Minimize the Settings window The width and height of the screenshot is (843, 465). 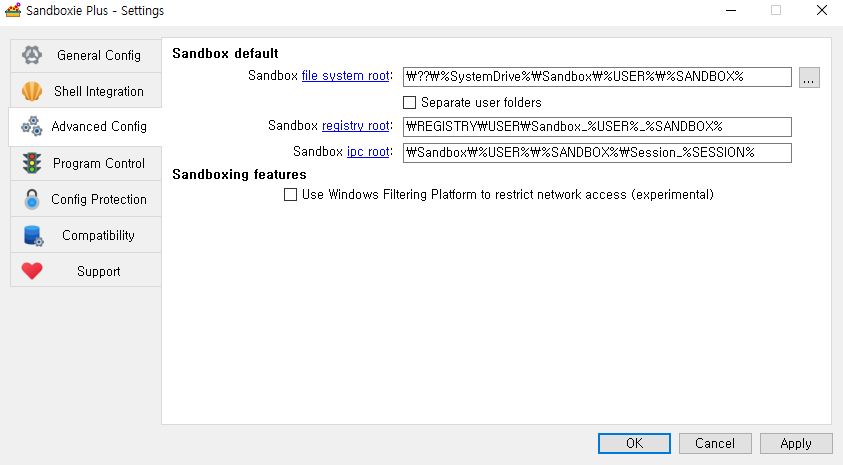731,10
